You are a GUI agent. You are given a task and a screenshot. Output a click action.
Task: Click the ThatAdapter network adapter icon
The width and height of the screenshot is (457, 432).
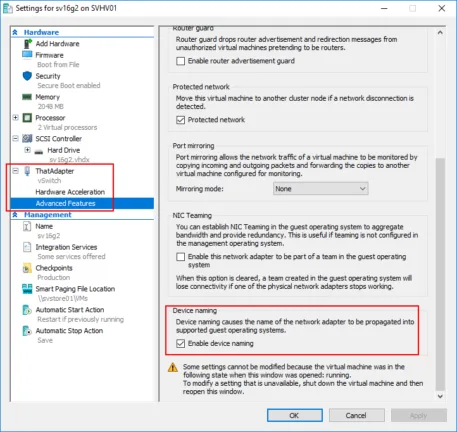coord(27,171)
